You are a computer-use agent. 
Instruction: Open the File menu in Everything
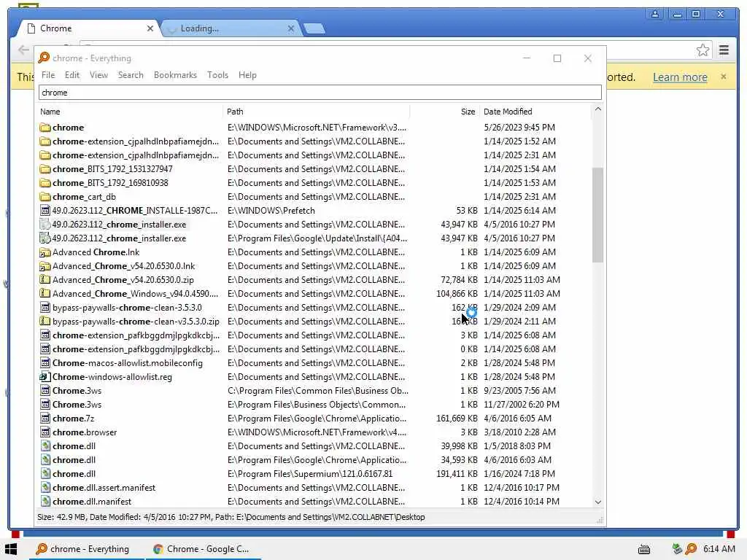click(48, 75)
